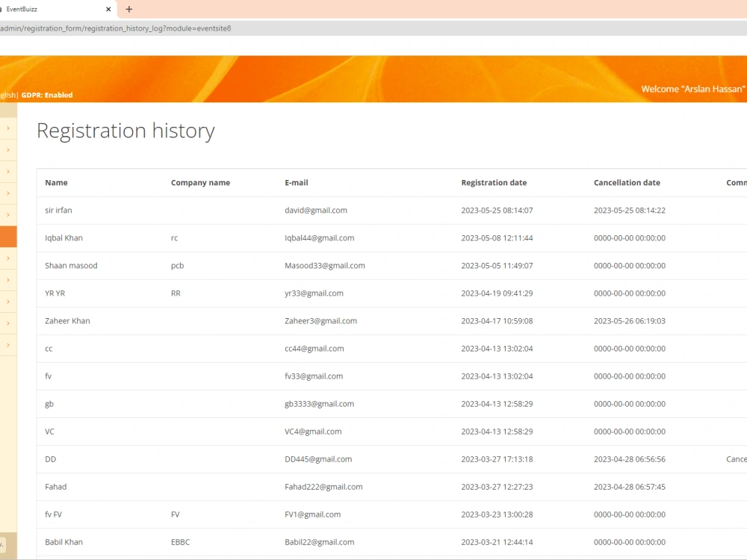Open a new browser tab
The height and width of the screenshot is (560, 747).
tap(128, 9)
